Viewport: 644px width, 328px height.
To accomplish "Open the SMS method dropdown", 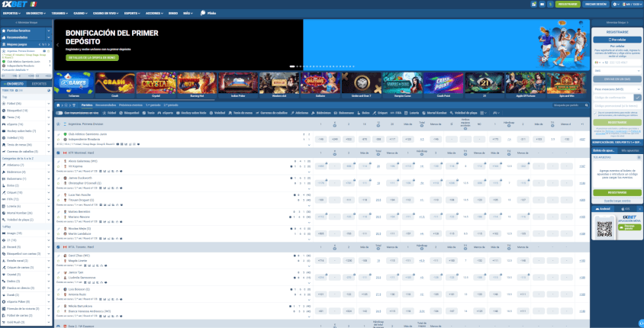I will 617,71.
